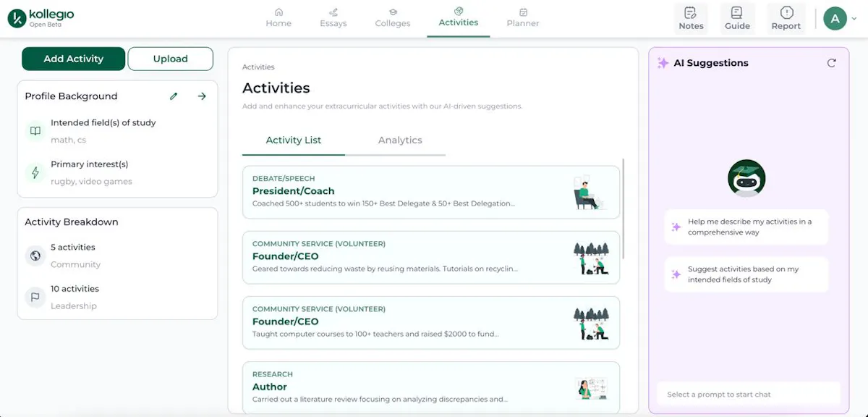Click the Community globe icon
868x417 pixels.
point(35,256)
